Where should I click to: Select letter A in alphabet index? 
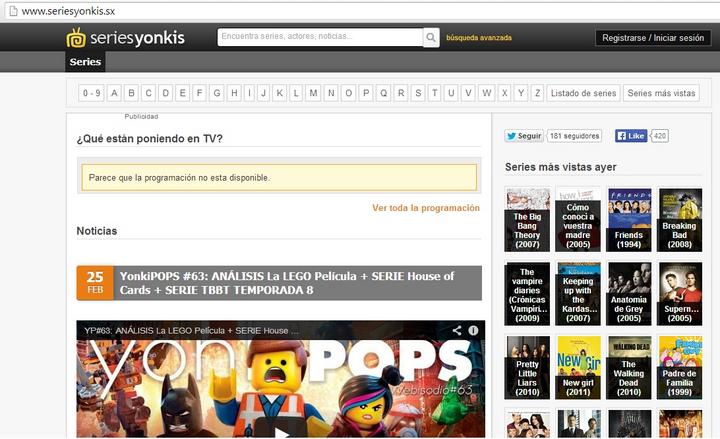[x=115, y=93]
